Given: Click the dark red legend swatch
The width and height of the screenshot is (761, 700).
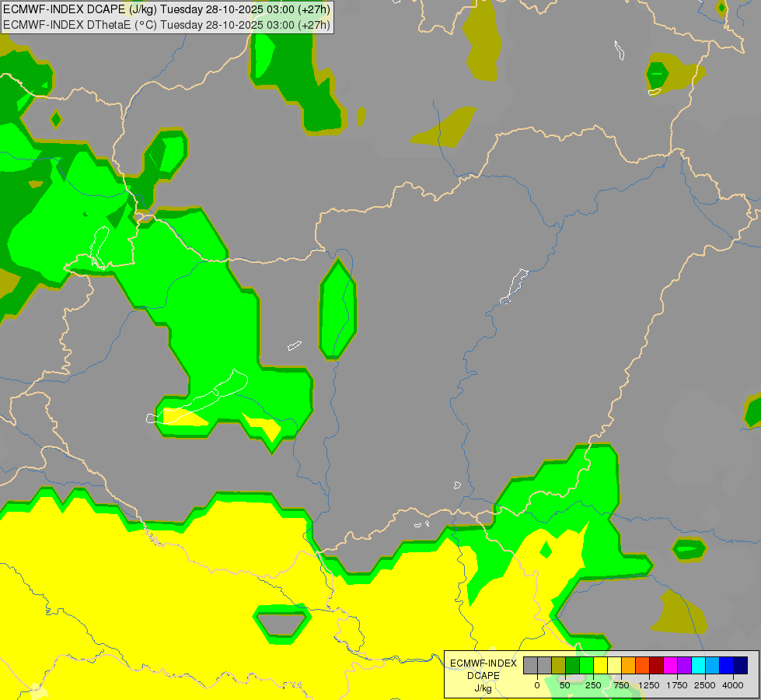Looking at the screenshot, I should coord(656,665).
